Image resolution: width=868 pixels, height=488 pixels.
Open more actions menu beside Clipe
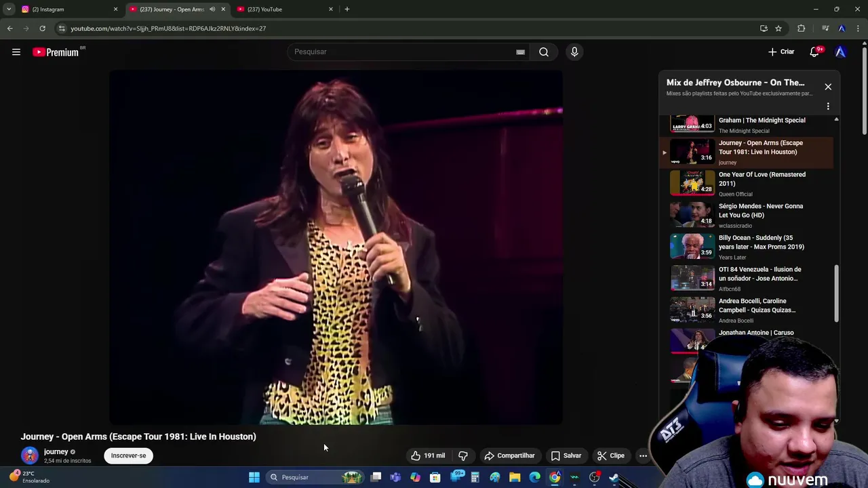coord(643,455)
